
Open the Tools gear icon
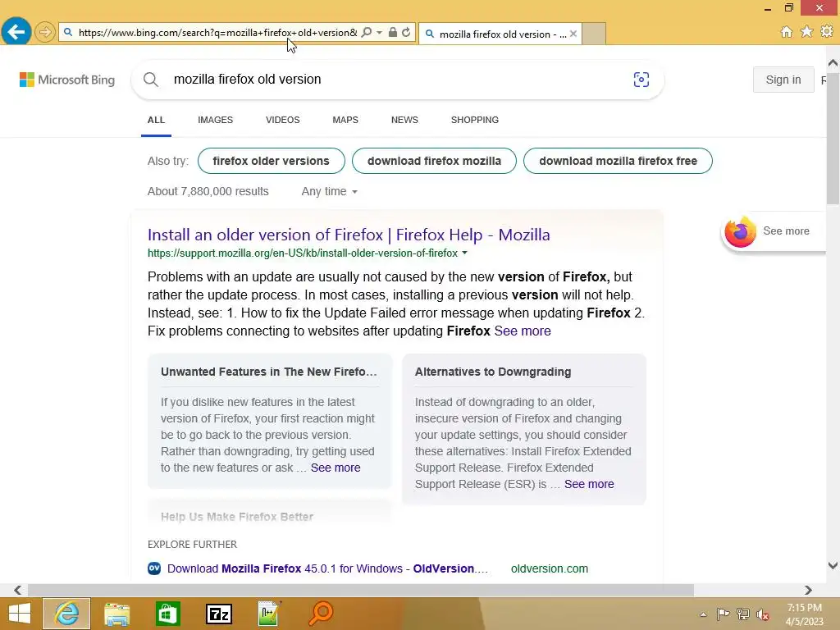pos(827,32)
